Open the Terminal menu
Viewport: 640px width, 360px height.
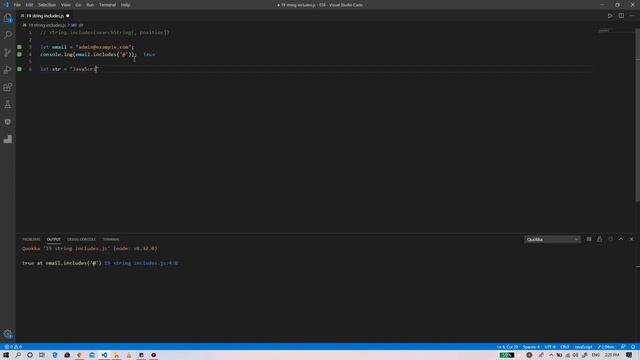[x=107, y=5]
